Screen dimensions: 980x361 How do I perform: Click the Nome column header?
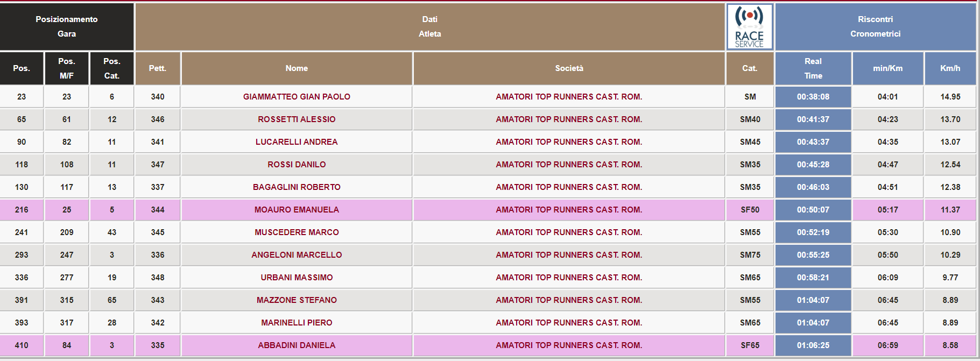coord(297,68)
